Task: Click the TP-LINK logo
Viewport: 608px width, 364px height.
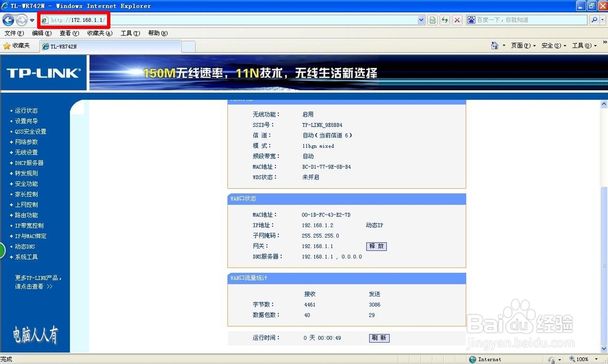Action: pos(43,72)
